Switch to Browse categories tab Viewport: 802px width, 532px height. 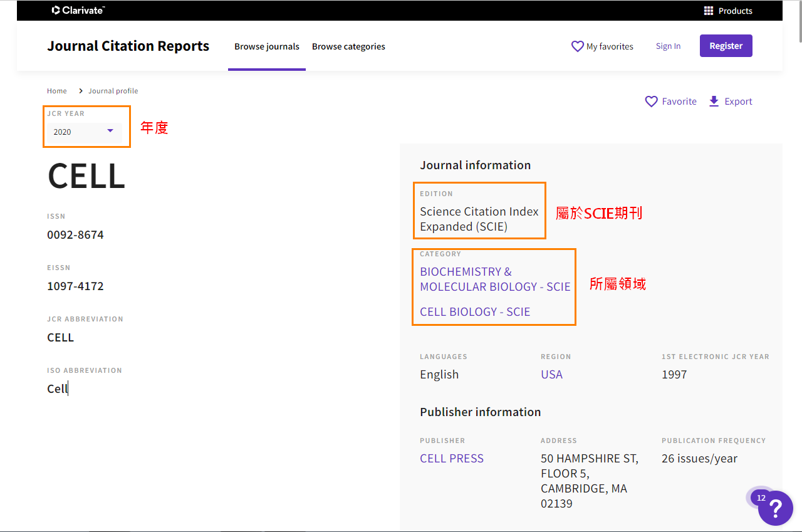click(x=348, y=46)
